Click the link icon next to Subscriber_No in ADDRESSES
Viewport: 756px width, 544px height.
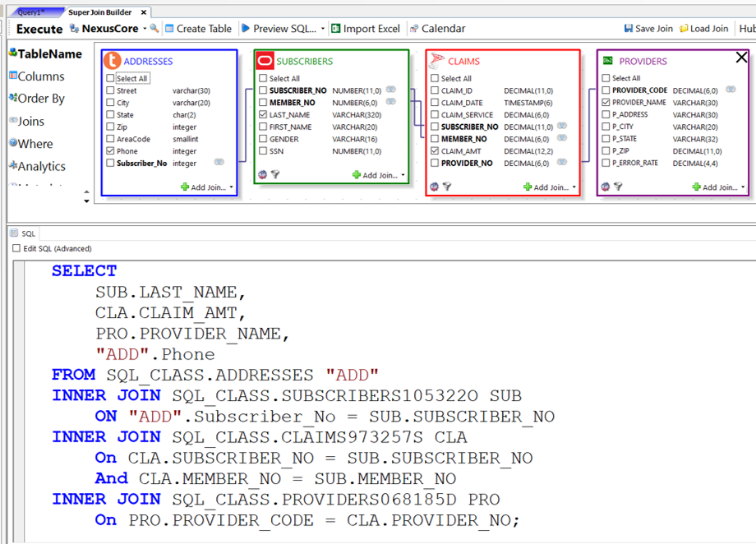(x=219, y=163)
